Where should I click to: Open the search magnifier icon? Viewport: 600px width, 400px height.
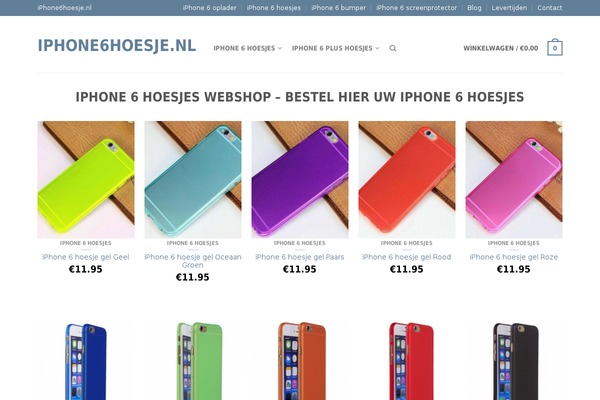tap(393, 48)
